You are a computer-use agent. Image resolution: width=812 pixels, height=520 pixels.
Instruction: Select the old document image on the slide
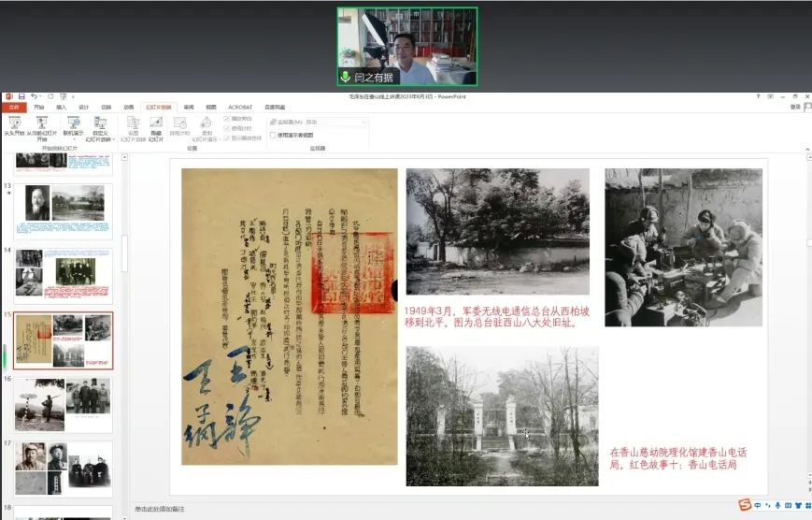[290, 316]
